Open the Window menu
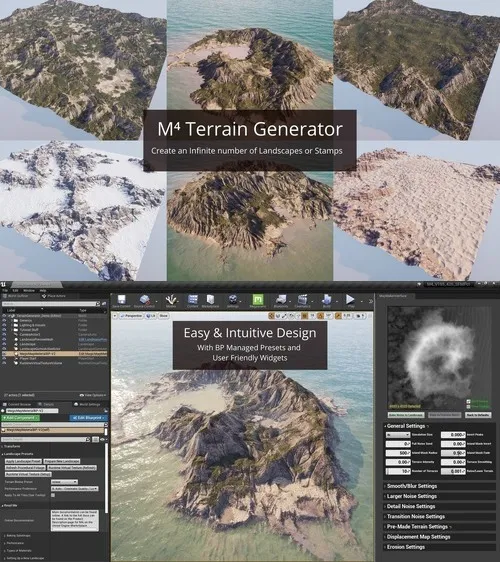500x562 pixels. click(x=29, y=290)
